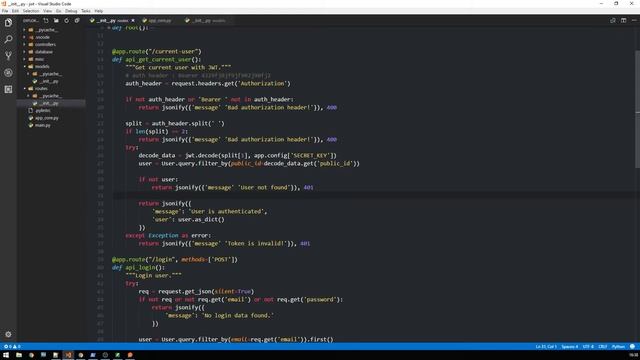The image size is (640, 360).
Task: Click the feedback smiley in status bar
Action: [632, 347]
